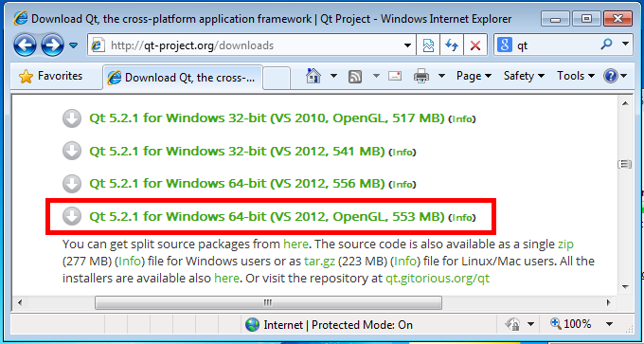Open the Tools menu

coord(576,76)
